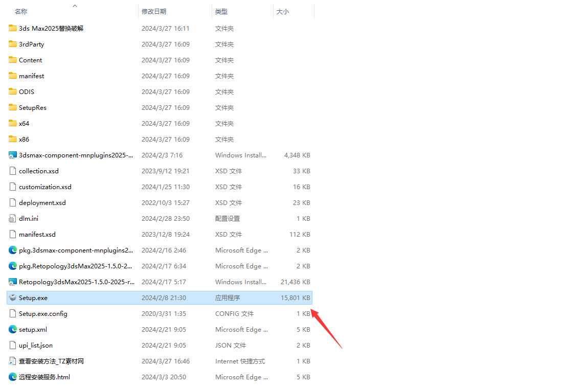Click the Edge icon beside setup.xml
The image size is (588, 389).
click(13, 329)
